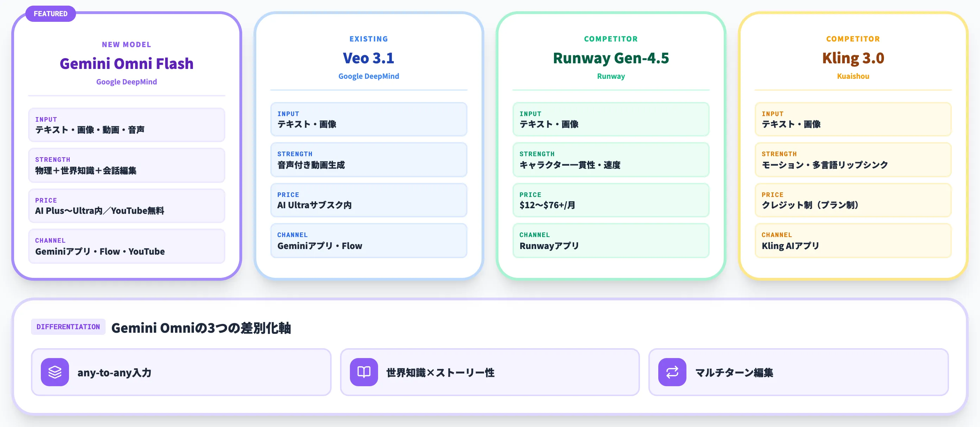Screen dimensions: 980x427
Task: Click Google DeepMind under Gemini Omni Flash
Action: (x=127, y=82)
